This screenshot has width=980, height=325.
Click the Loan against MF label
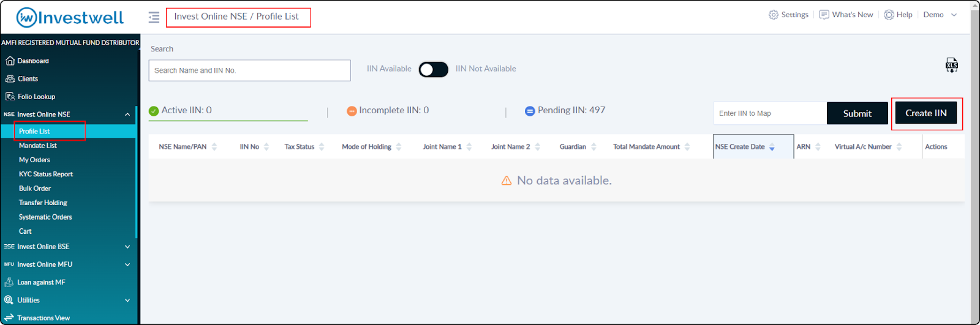[41, 283]
